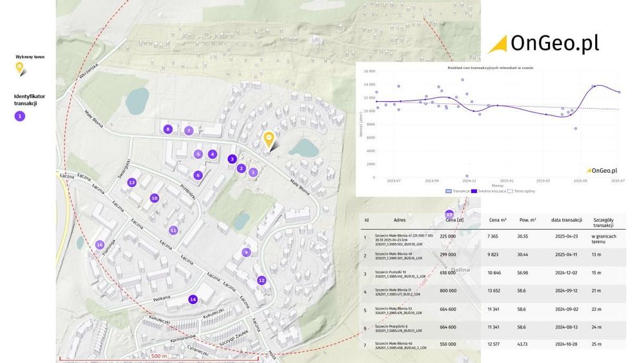
Task: Click the 'Cena m²' column header
Action: coord(498,220)
